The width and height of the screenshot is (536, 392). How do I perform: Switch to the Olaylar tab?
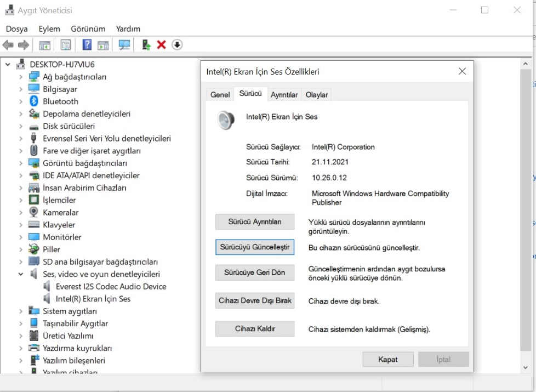(x=317, y=95)
